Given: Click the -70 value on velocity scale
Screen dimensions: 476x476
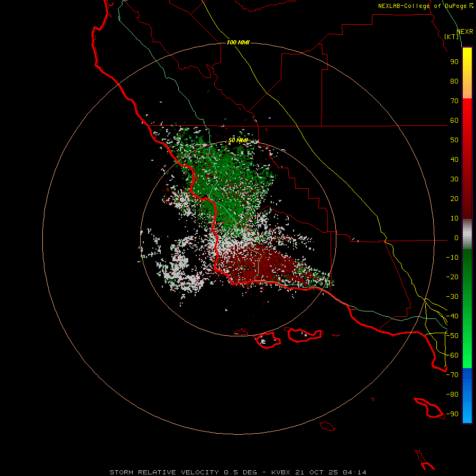Looking at the screenshot, I should [452, 375].
